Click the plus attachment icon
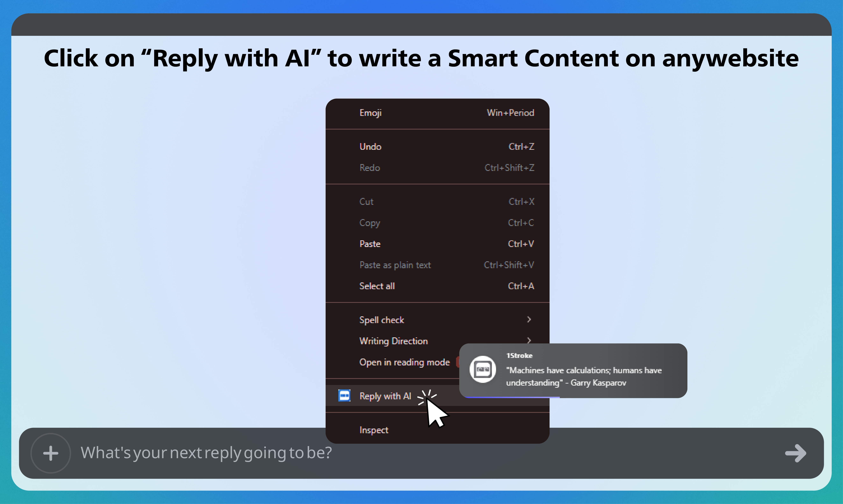 pyautogui.click(x=51, y=453)
